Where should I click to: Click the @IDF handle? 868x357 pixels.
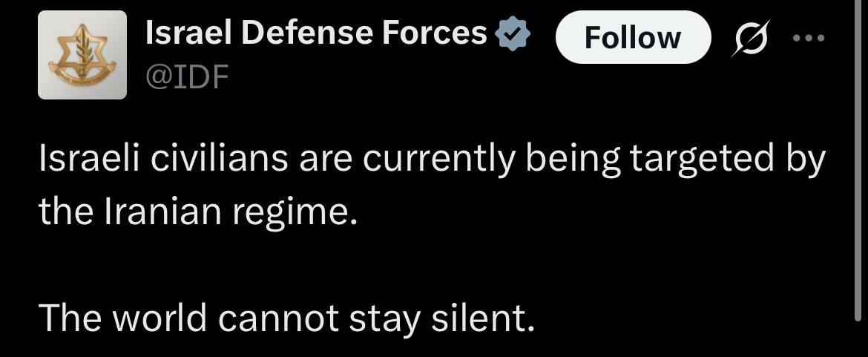[x=187, y=77]
